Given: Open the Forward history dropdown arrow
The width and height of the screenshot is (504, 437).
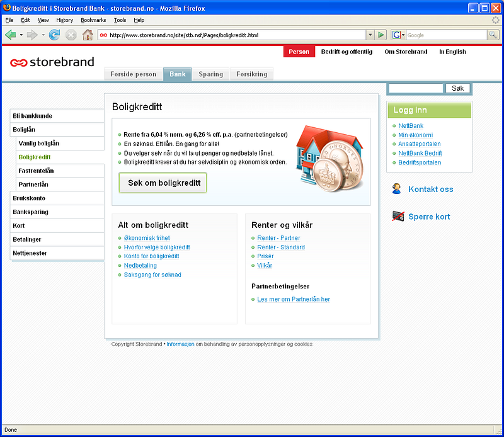Looking at the screenshot, I should (x=43, y=35).
